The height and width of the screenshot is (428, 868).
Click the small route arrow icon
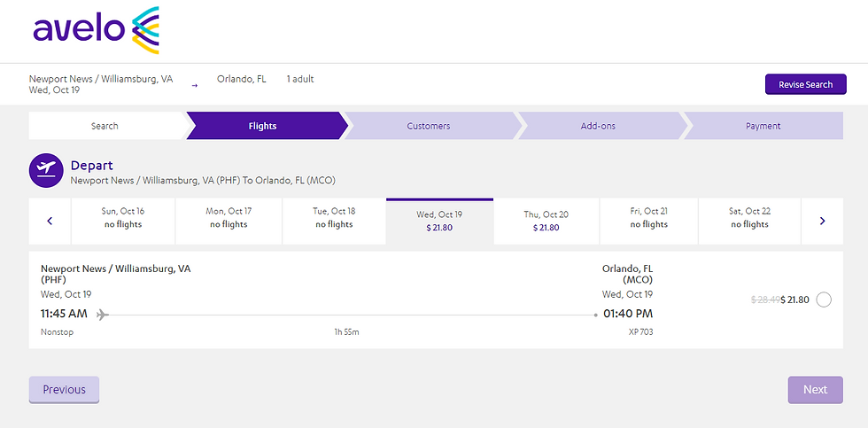194,85
